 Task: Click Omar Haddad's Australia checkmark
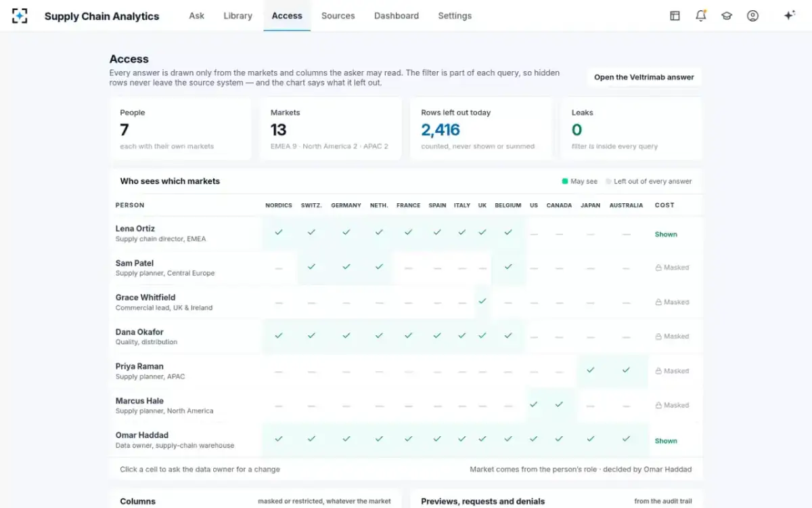[626, 439]
